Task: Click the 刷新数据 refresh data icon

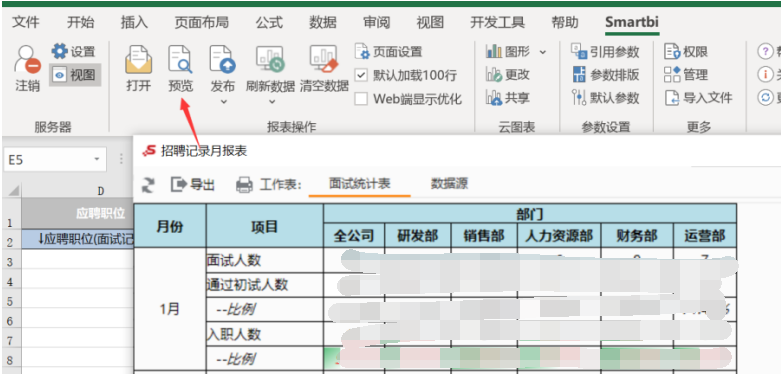Action: (x=270, y=60)
